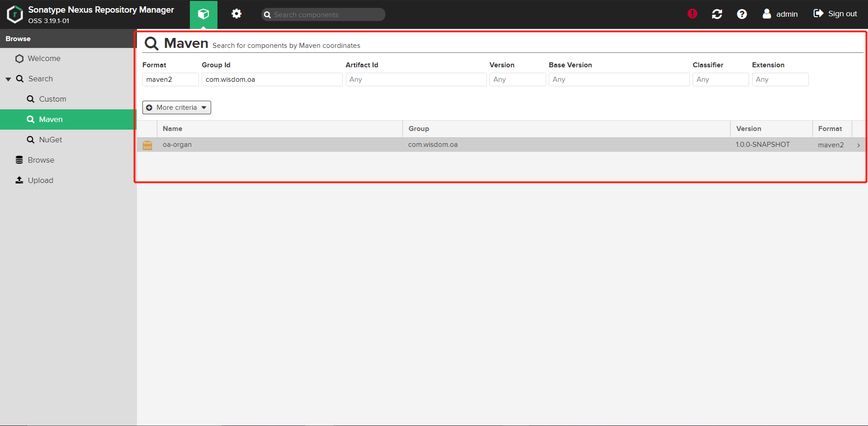Viewport: 868px width, 426px height.
Task: Click the oa-organ row chevron arrow
Action: click(x=858, y=145)
